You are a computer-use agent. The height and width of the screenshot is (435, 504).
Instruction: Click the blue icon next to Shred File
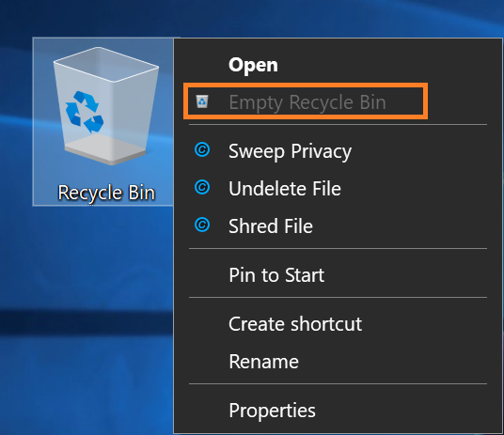(202, 225)
